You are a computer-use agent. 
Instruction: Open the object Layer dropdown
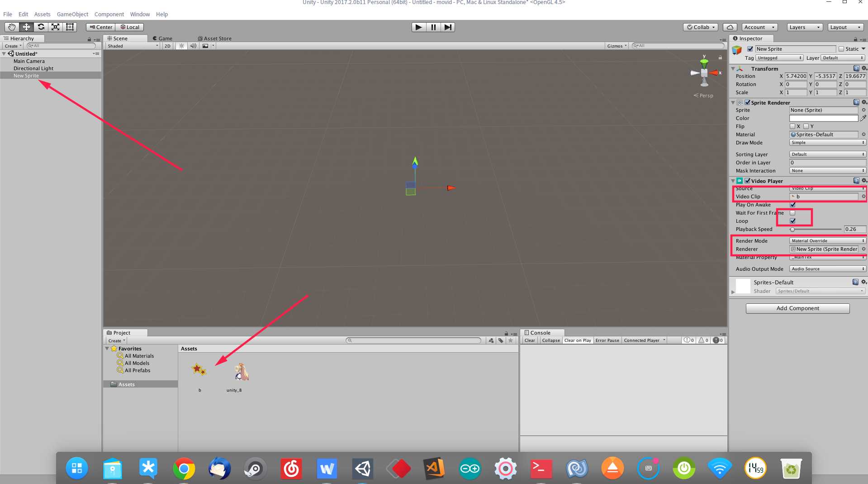pyautogui.click(x=843, y=58)
